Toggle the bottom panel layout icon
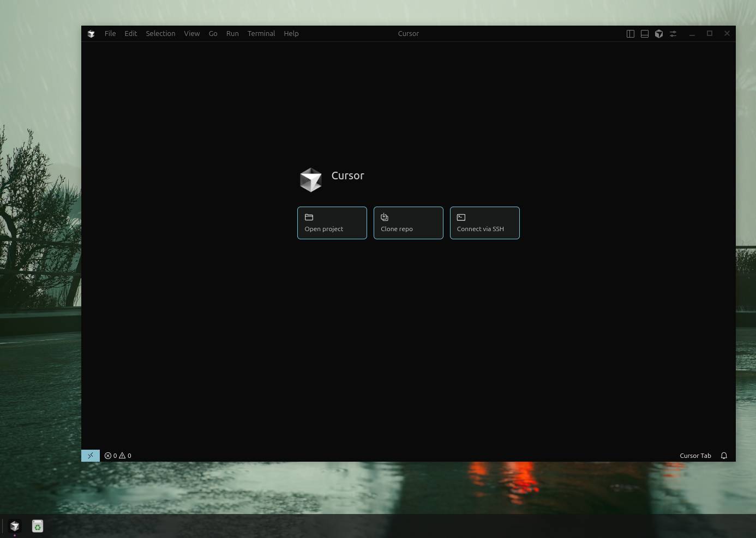 point(645,34)
